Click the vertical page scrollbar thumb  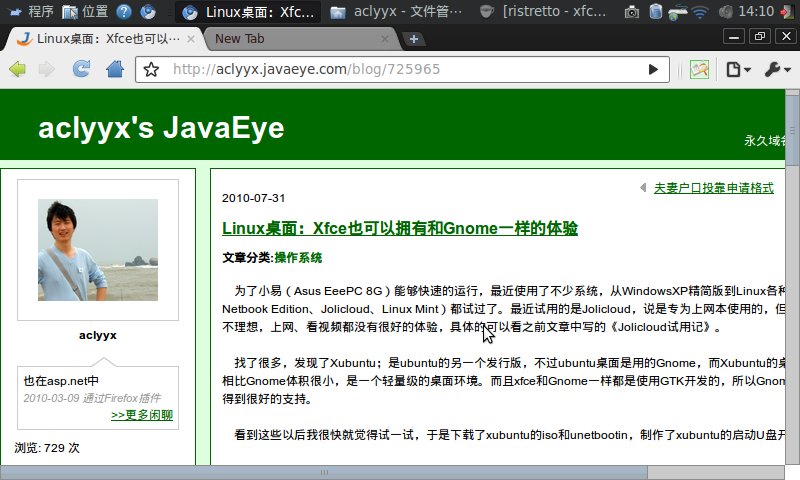pos(792,130)
